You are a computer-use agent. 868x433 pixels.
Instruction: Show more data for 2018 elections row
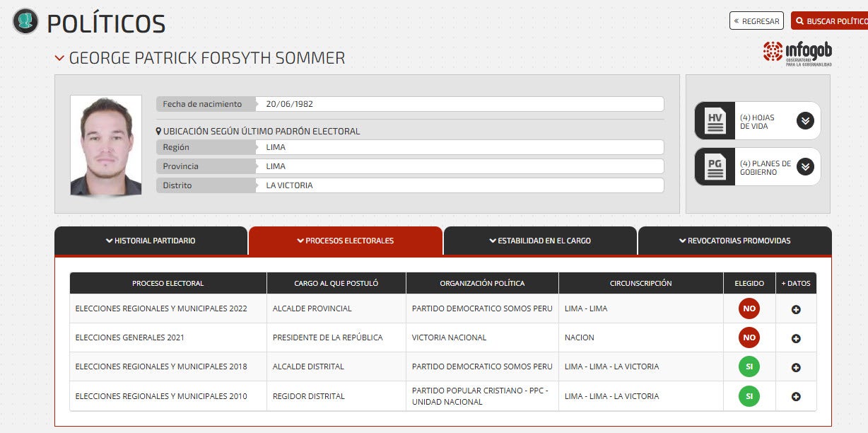click(x=796, y=367)
